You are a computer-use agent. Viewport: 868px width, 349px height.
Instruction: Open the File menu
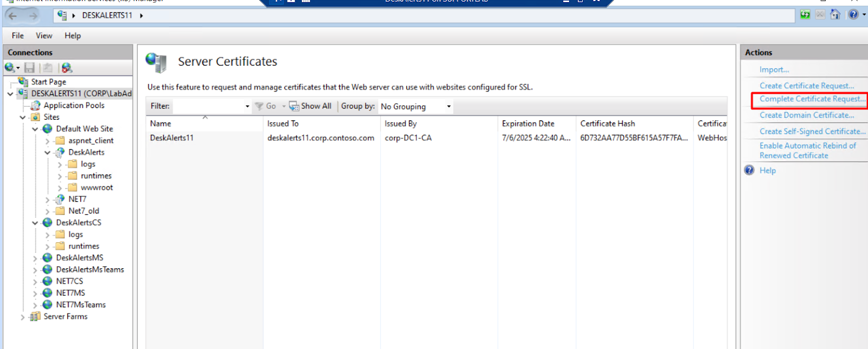tap(18, 36)
